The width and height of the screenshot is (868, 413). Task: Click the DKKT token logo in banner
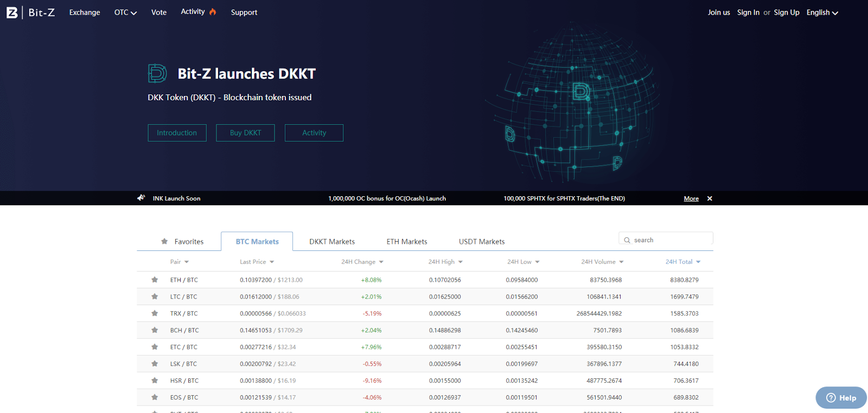157,73
